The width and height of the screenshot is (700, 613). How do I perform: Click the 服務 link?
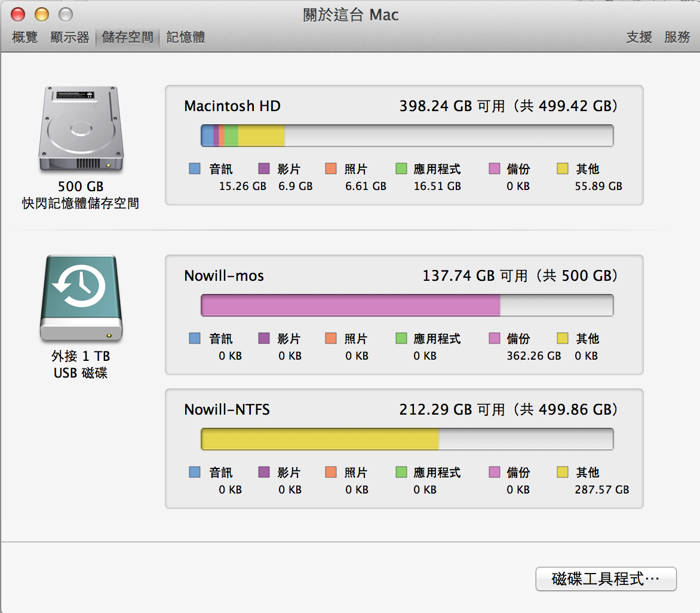(x=677, y=37)
